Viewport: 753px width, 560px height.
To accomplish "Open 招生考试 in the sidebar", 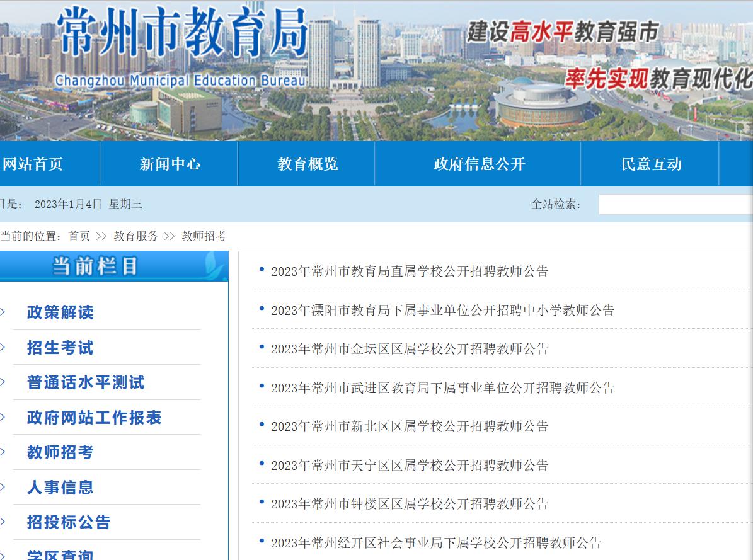I will tap(60, 347).
